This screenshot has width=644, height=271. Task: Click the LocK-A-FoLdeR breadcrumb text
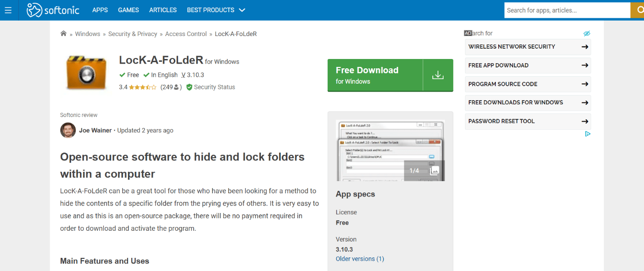point(236,34)
